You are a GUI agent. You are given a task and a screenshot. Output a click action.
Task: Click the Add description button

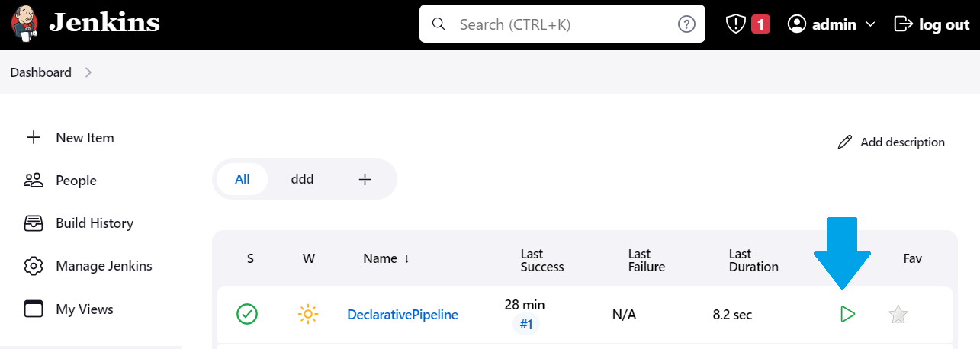tap(891, 142)
